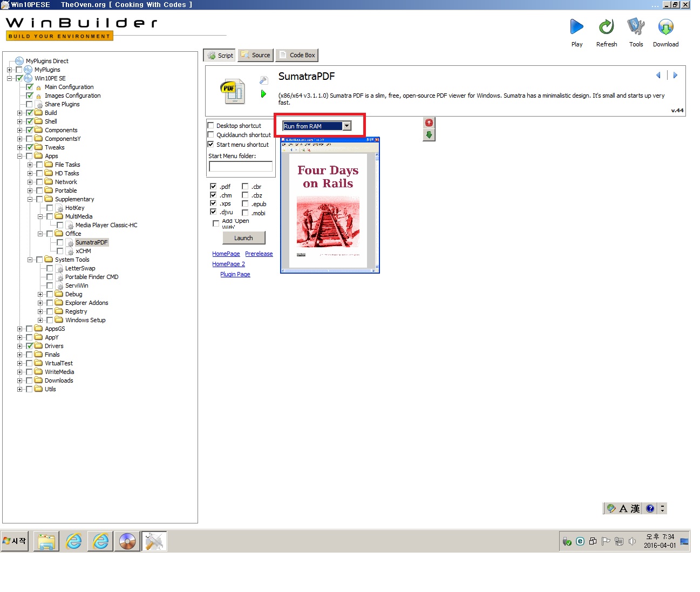The height and width of the screenshot is (592, 700).
Task: Expand the Build tree node
Action: tap(19, 113)
